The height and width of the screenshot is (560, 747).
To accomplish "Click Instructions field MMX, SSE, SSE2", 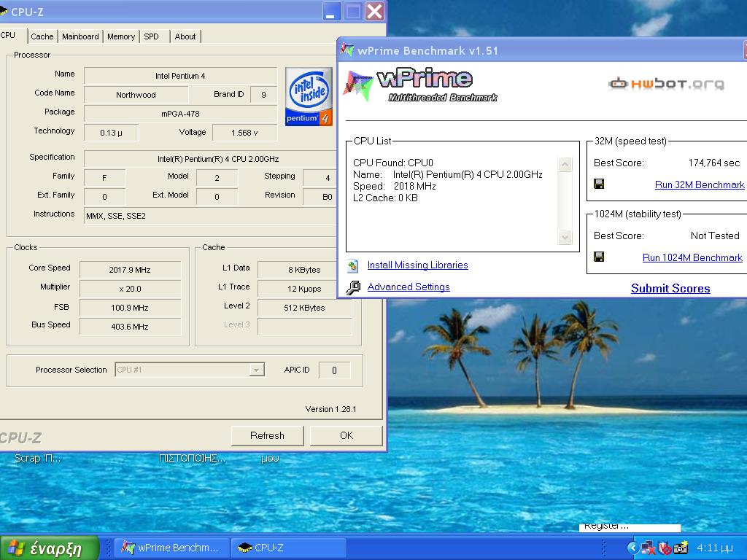I will tap(210, 216).
